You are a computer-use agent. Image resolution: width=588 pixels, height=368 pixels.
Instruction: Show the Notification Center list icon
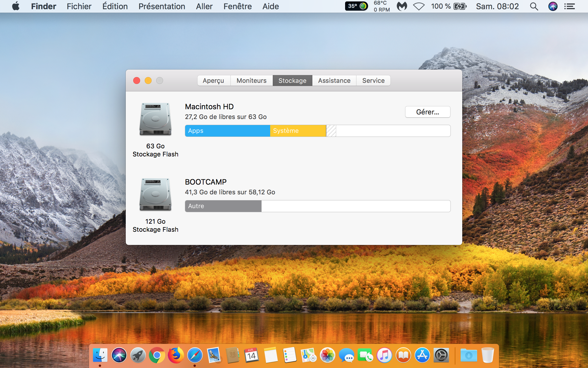coord(569,6)
